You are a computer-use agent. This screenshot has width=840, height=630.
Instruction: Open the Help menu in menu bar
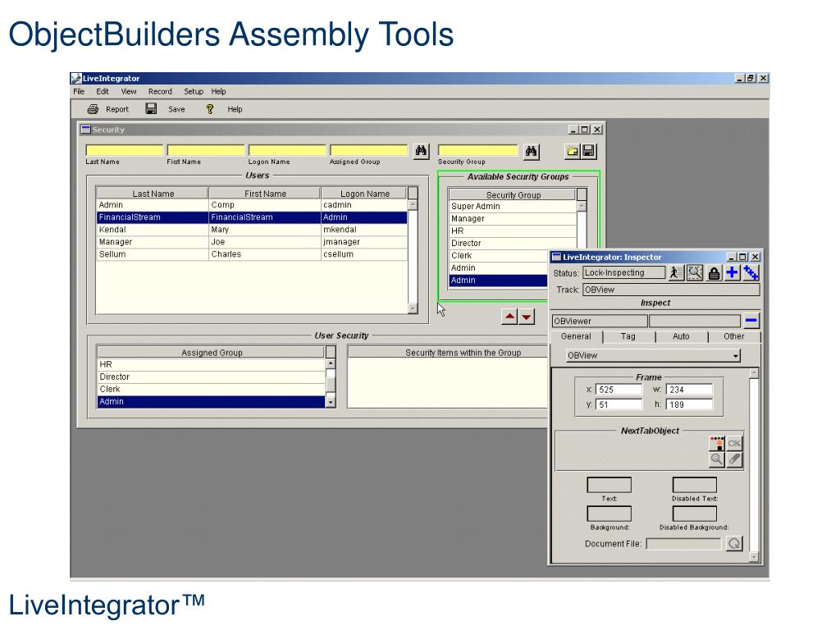pyautogui.click(x=218, y=92)
